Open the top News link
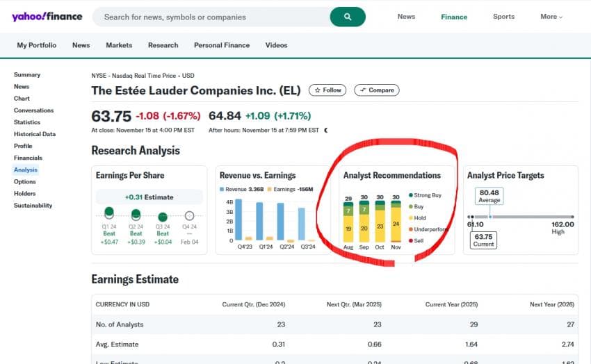The width and height of the screenshot is (591, 364). click(406, 17)
